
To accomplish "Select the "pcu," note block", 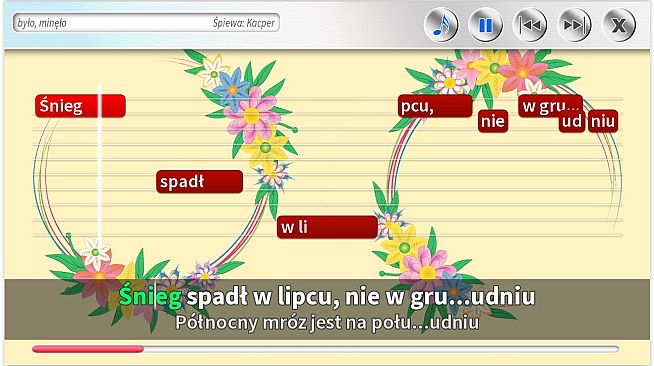I will (x=435, y=106).
